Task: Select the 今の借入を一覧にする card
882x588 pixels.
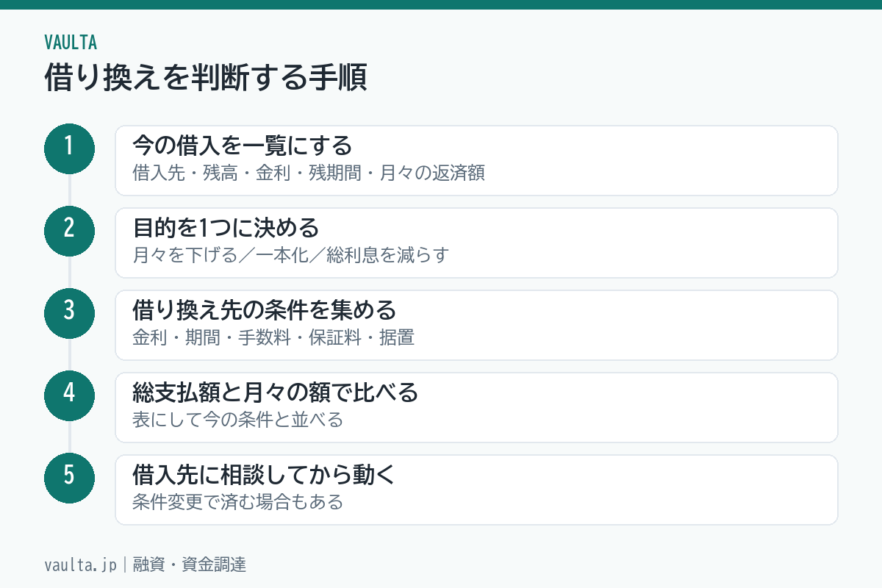Action: (x=476, y=160)
